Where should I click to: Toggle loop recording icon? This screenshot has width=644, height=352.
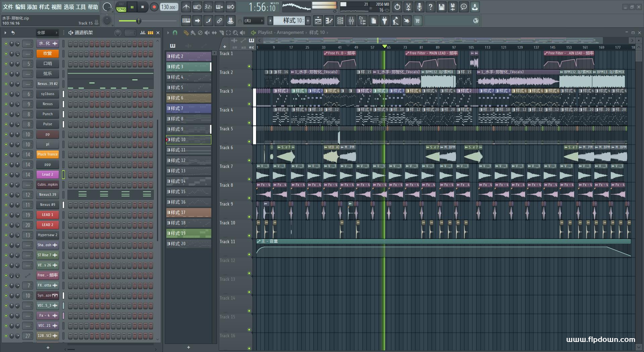click(x=231, y=7)
